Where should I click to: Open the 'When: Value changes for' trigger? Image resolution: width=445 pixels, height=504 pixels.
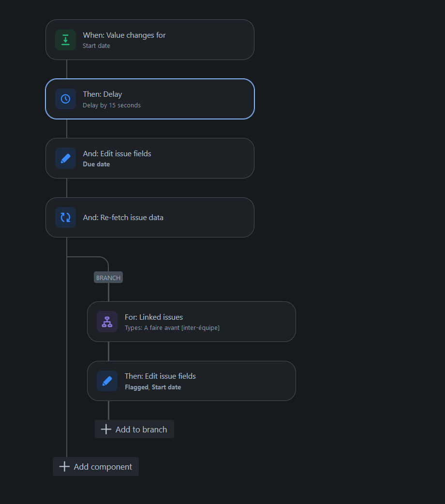[150, 40]
